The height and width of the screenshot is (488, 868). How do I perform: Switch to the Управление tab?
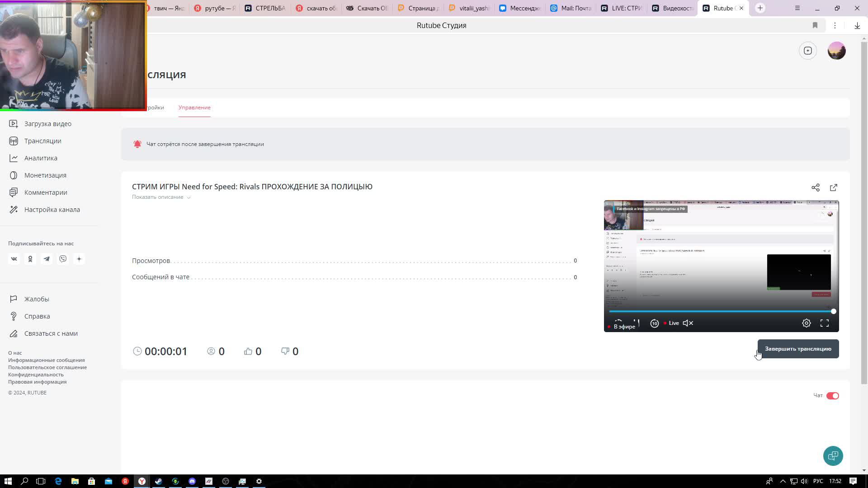point(194,108)
